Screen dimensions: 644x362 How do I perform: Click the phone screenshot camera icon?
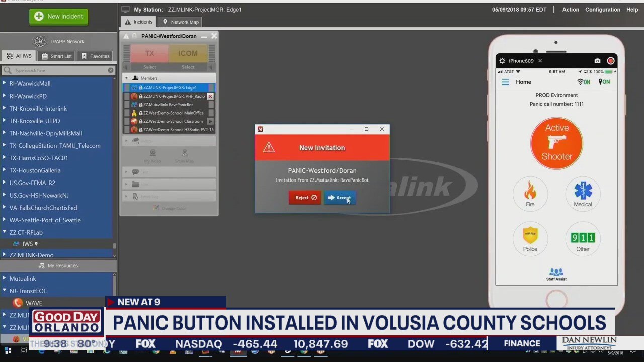597,61
